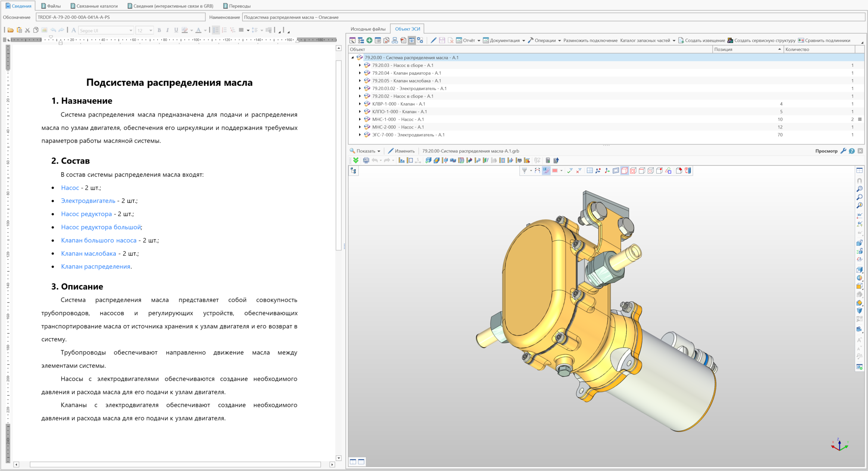Click the model tree icon in 3D view
The image size is (868, 471).
pyautogui.click(x=354, y=171)
